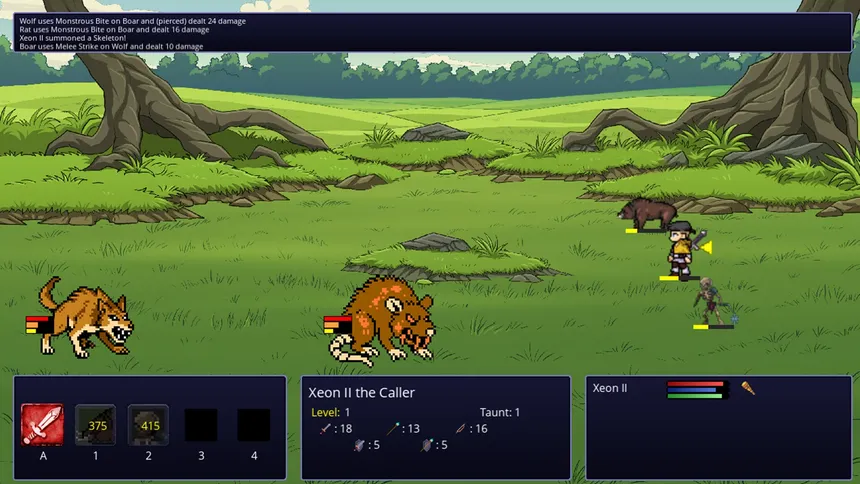The image size is (860, 484).
Task: Select empty ability slot 4
Action: coord(254,425)
